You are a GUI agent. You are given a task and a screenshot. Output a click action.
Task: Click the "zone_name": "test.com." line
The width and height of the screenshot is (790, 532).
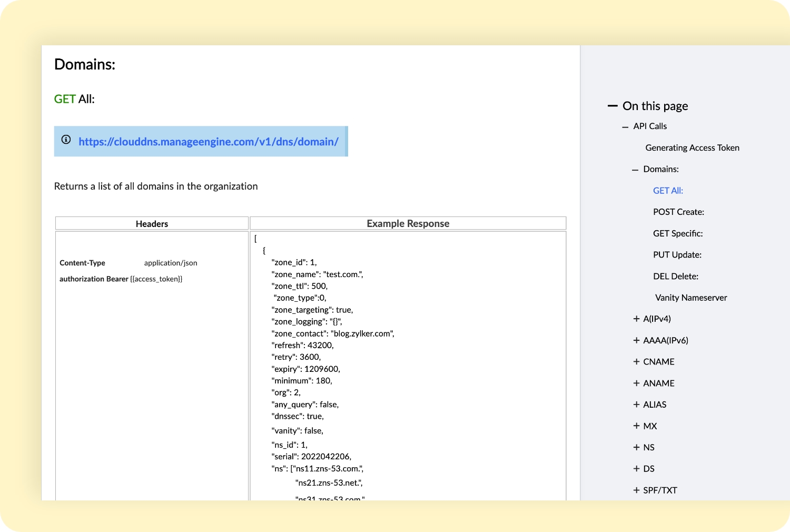[x=317, y=274]
